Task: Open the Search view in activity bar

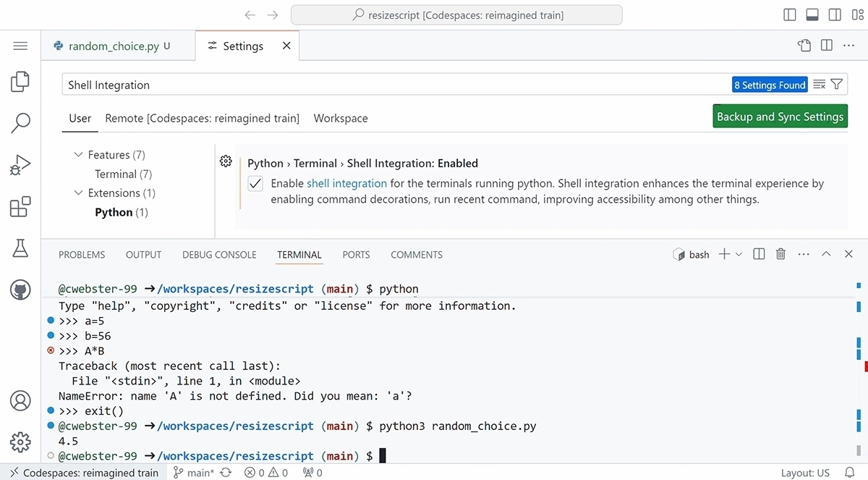Action: pyautogui.click(x=20, y=123)
